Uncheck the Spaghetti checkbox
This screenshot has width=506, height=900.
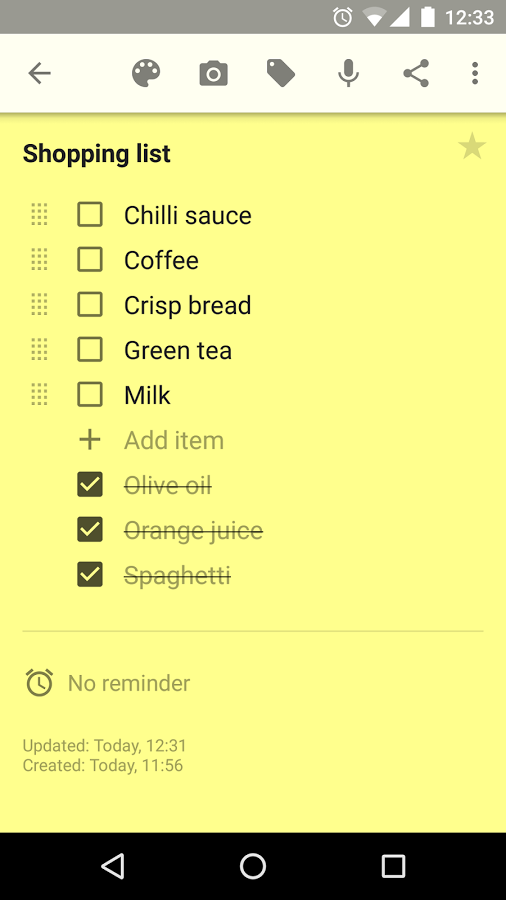coord(90,575)
